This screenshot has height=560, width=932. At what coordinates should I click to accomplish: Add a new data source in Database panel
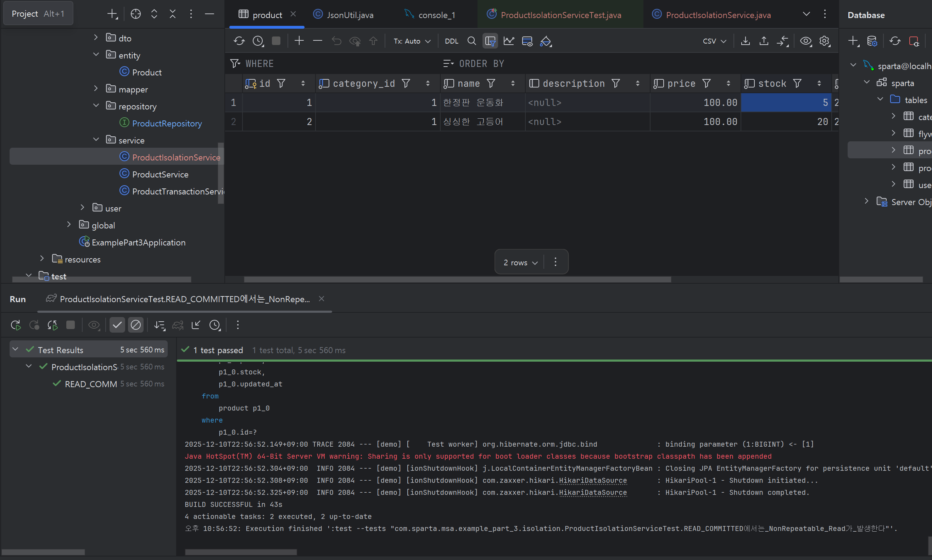pos(853,41)
